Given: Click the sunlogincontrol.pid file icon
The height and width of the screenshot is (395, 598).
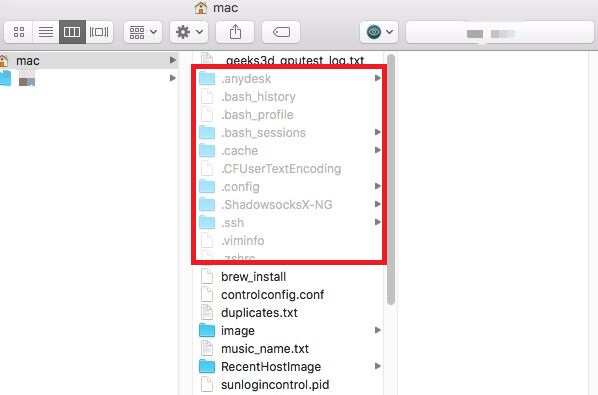Looking at the screenshot, I should 207,384.
